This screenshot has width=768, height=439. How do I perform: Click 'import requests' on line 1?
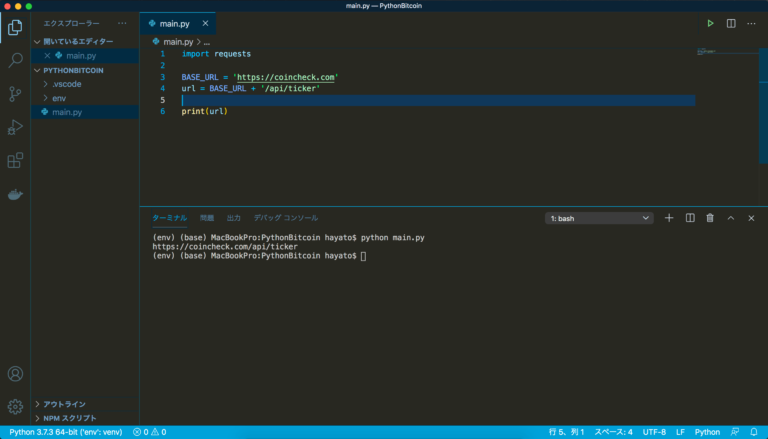click(x=216, y=54)
